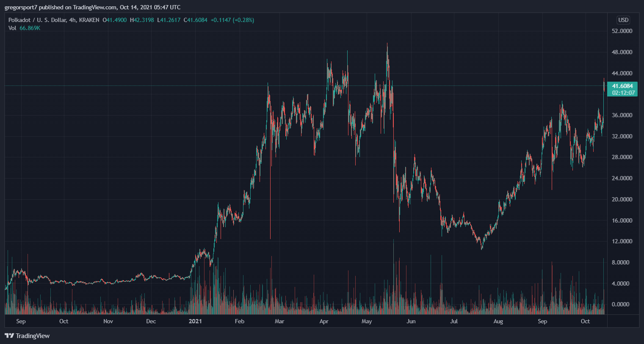Click the Sep label at left of time axis
This screenshot has height=344, width=644.
(21, 321)
